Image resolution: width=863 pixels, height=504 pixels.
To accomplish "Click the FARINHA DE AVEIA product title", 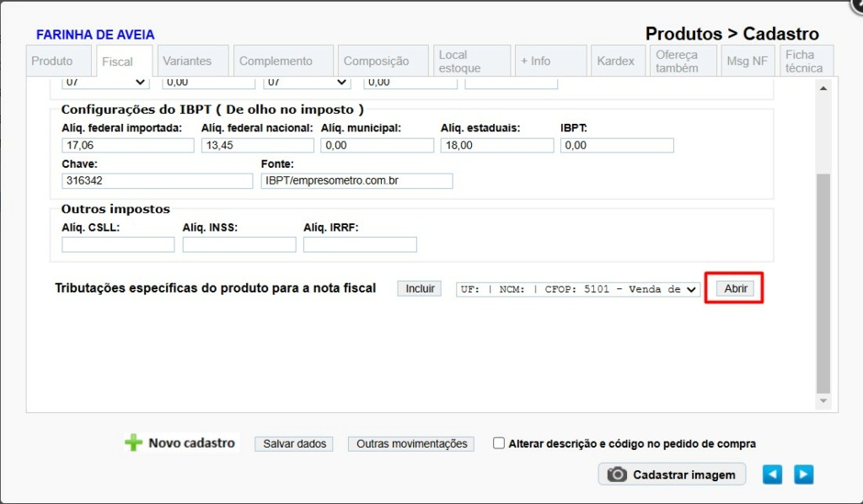I will [x=95, y=35].
